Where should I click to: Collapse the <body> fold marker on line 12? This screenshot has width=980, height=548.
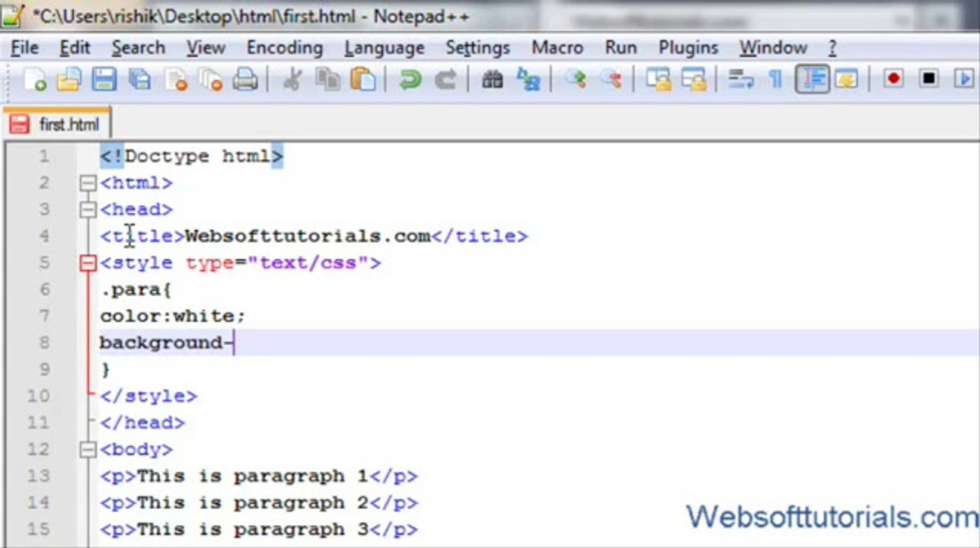tap(88, 449)
